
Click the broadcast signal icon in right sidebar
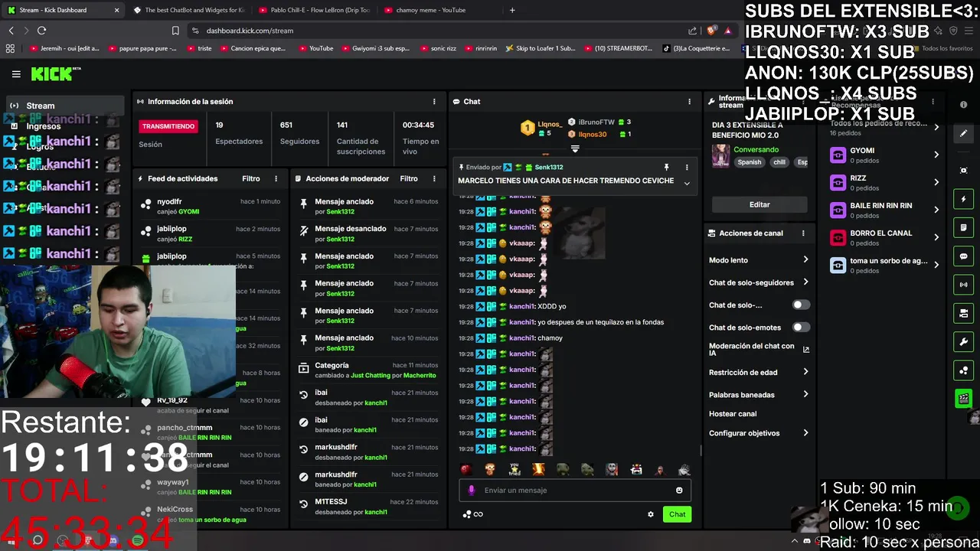coord(964,285)
